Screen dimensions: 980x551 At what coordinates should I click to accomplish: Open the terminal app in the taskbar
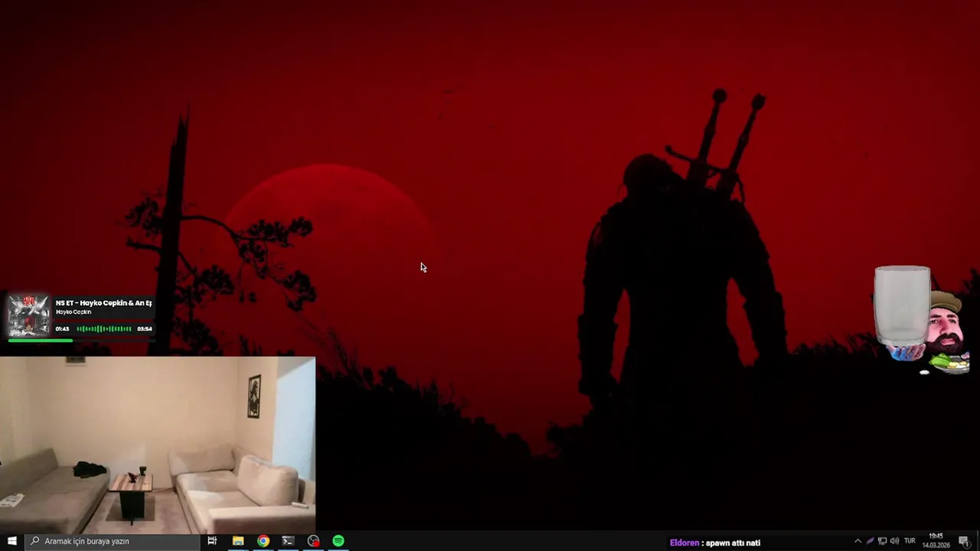[x=288, y=541]
